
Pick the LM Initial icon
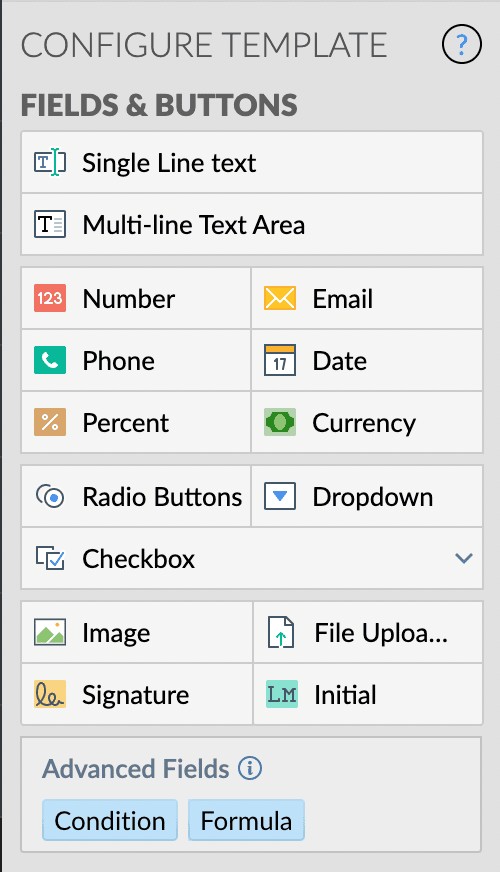click(x=282, y=694)
